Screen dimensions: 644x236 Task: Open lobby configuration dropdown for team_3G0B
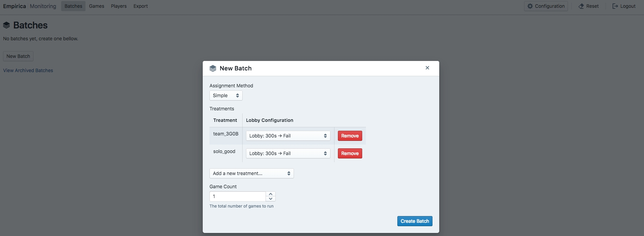pos(288,136)
